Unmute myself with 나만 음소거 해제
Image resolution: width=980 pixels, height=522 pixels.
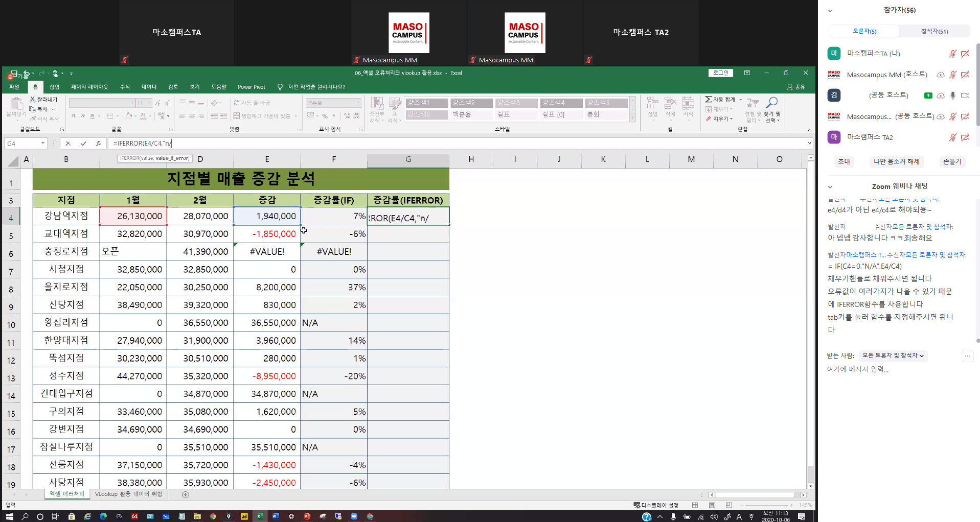tap(896, 161)
